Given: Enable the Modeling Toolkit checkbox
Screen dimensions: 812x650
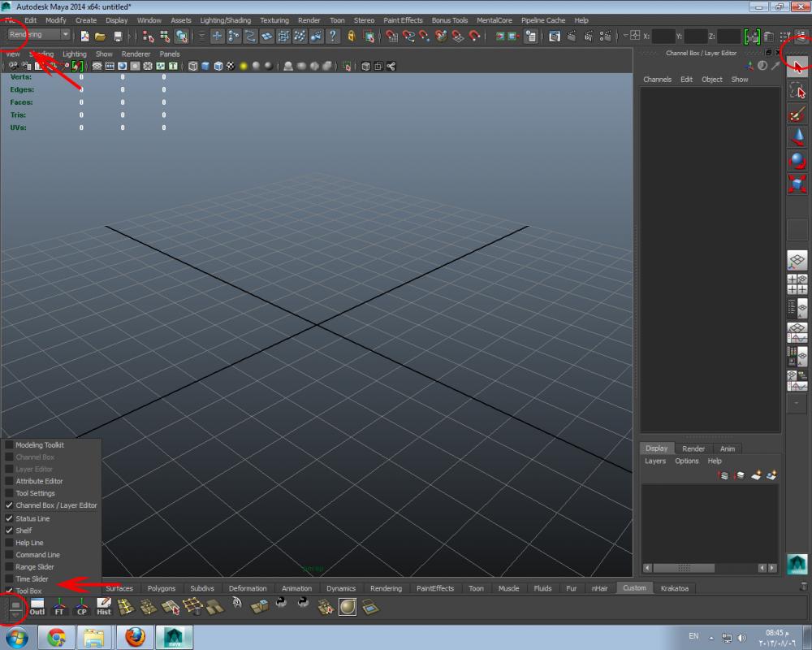Looking at the screenshot, I should click(10, 445).
